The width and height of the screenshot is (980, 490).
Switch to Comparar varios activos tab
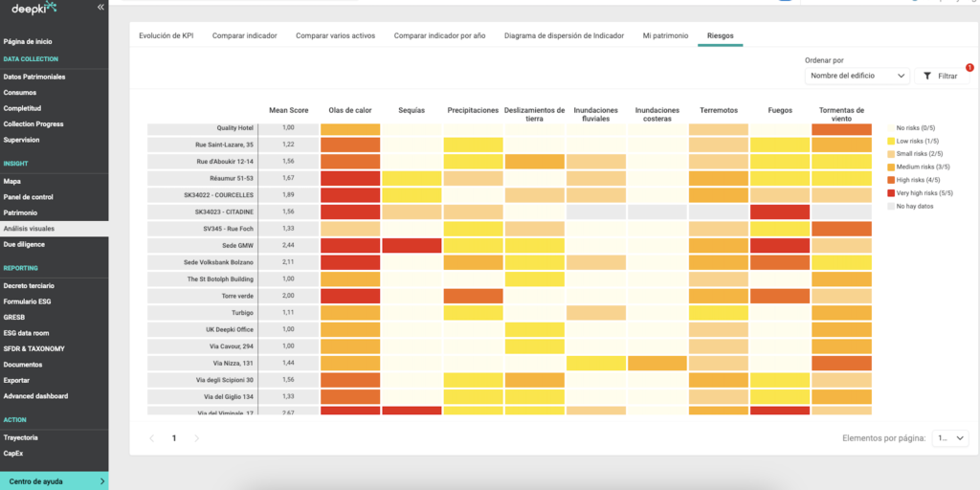(x=335, y=35)
